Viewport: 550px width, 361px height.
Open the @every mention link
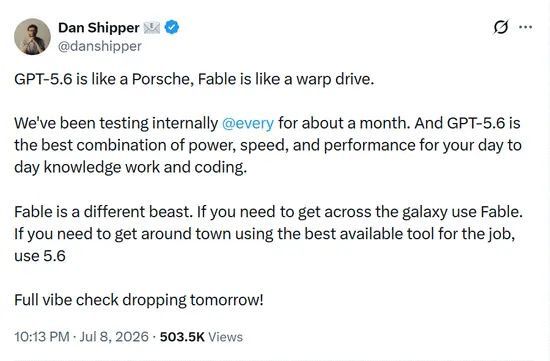click(x=248, y=123)
